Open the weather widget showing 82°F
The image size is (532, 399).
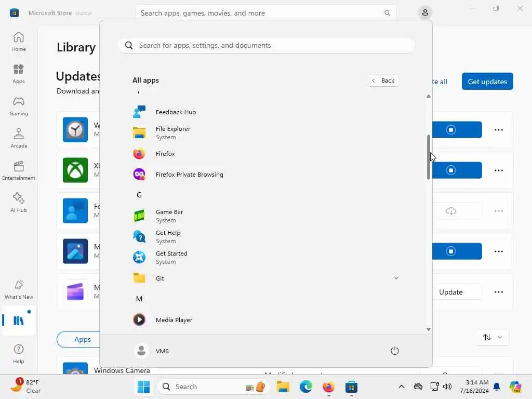pyautogui.click(x=25, y=387)
